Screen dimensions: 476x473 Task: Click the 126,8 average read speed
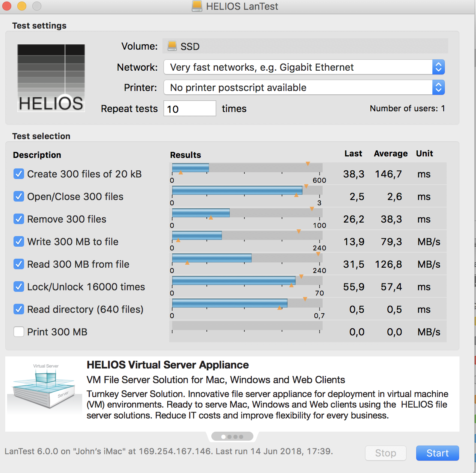pos(388,264)
